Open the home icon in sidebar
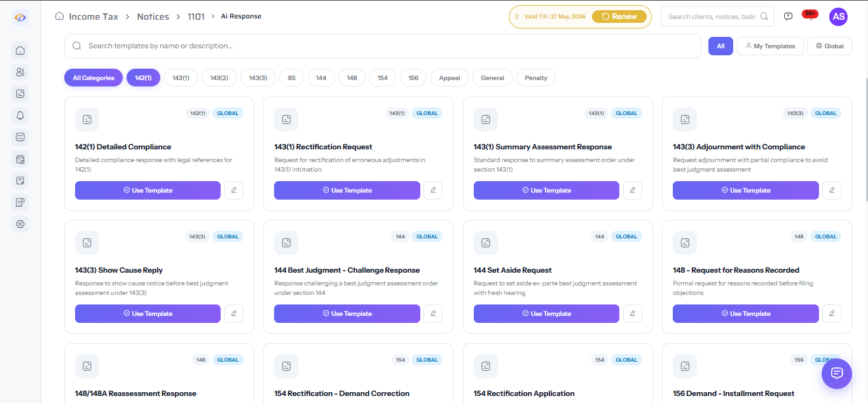Screen dimensions: 868x403 coord(20,50)
